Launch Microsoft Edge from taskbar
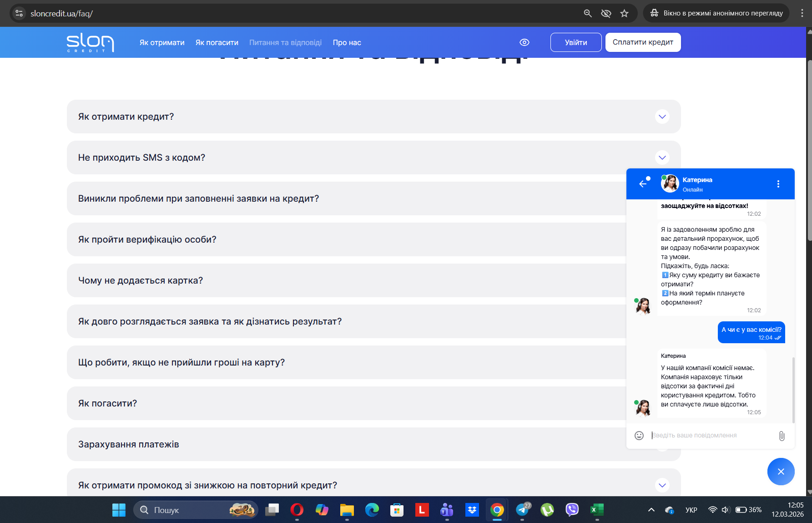This screenshot has width=812, height=523. [x=372, y=510]
